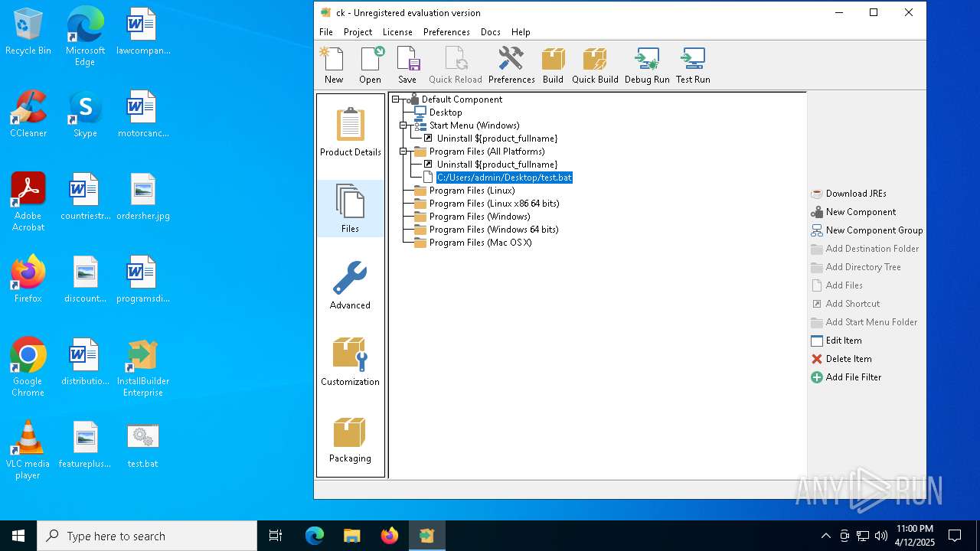Open the Project menu
The width and height of the screenshot is (980, 551).
358,32
